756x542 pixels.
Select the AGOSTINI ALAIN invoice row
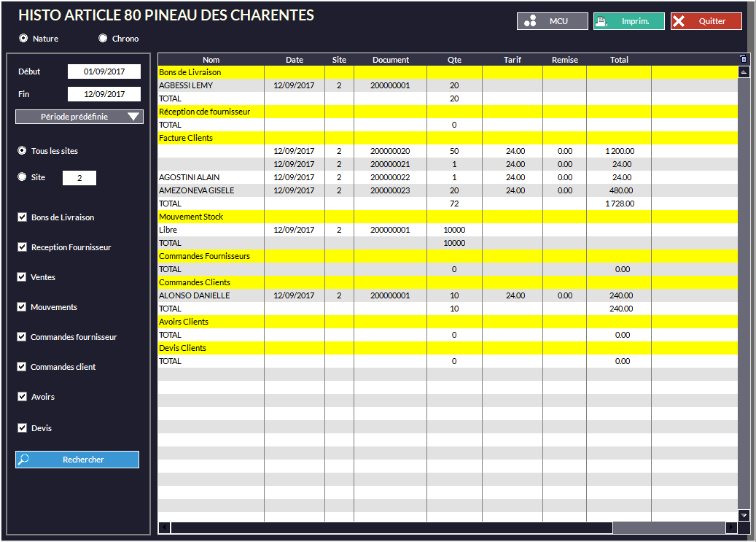click(190, 177)
